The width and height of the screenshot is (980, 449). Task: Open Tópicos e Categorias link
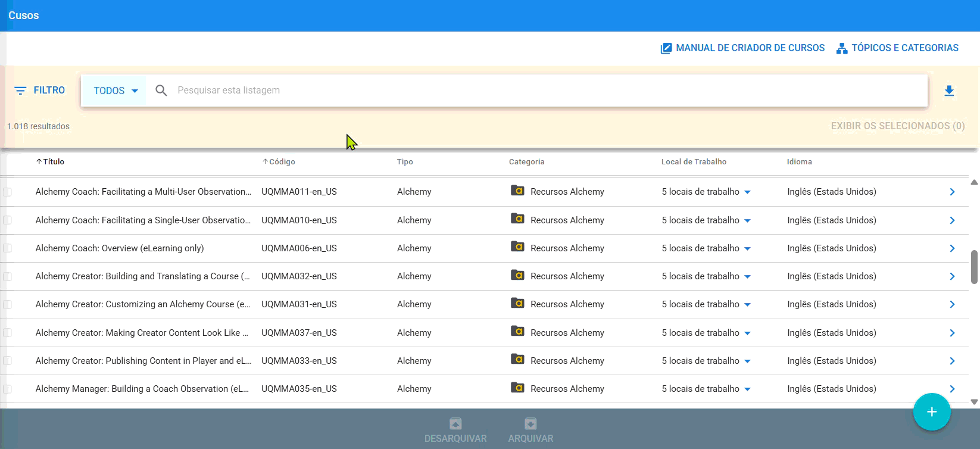(x=897, y=48)
